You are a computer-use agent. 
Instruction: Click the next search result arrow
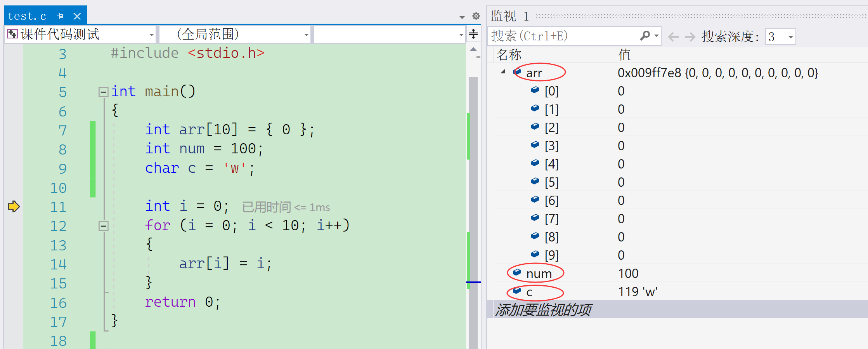pyautogui.click(x=690, y=37)
